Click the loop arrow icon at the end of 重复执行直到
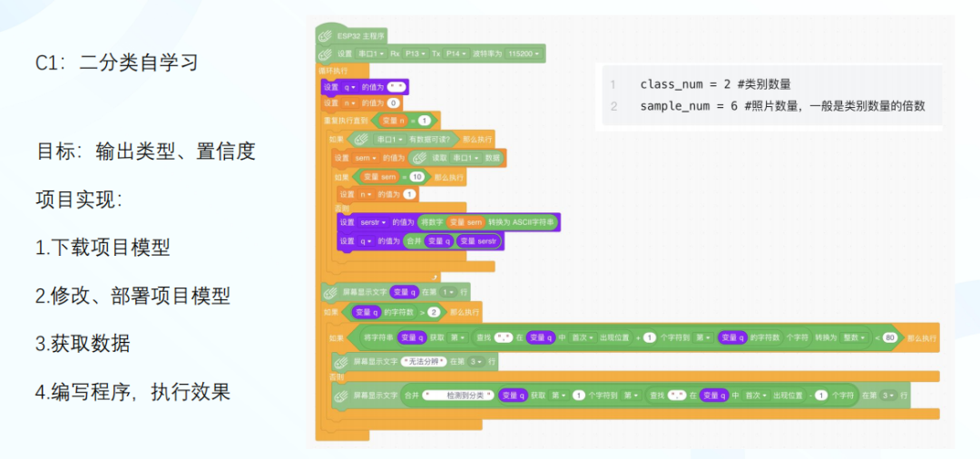Viewport: 980px width, 459px height. pyautogui.click(x=435, y=277)
